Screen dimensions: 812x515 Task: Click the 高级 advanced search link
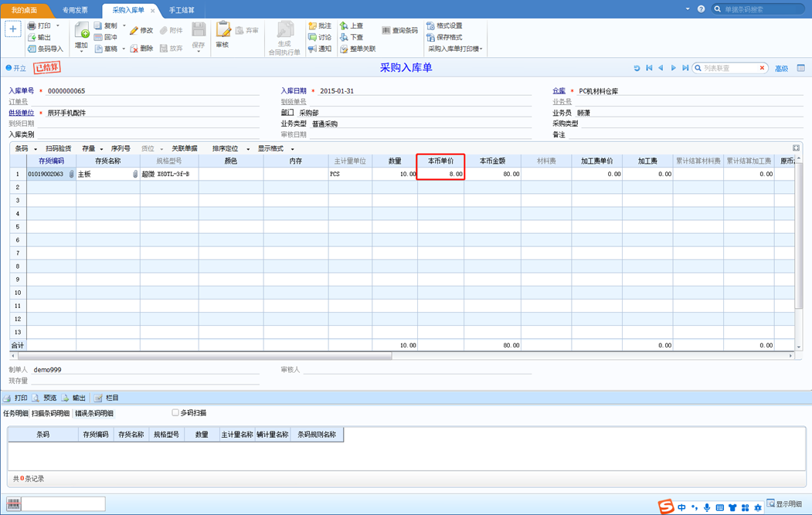click(781, 68)
